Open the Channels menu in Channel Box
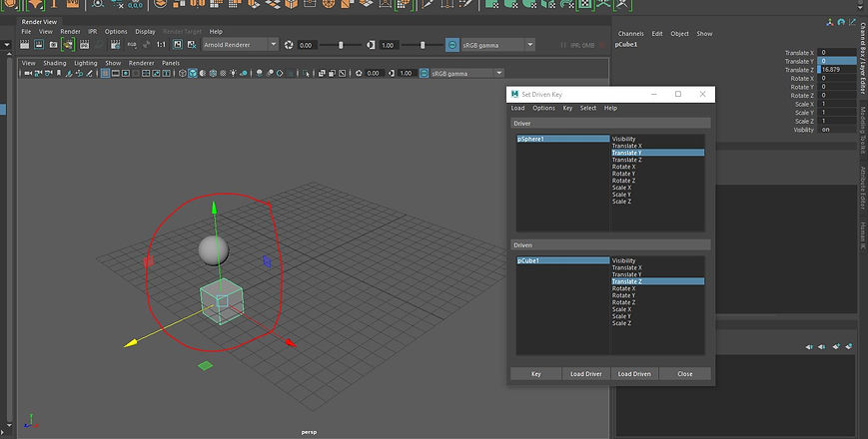Screen dimensions: 868x439 point(631,34)
